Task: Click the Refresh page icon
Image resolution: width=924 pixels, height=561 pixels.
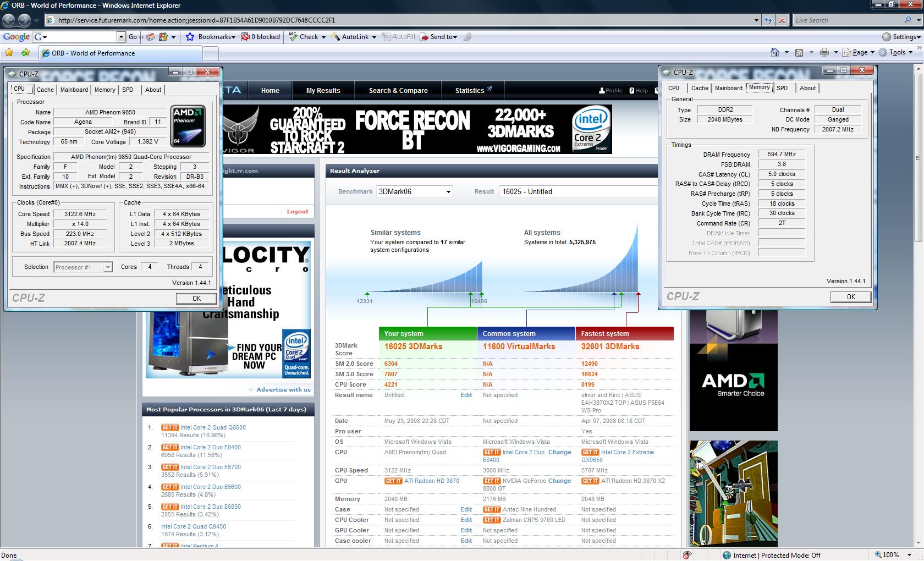Action: (x=769, y=20)
